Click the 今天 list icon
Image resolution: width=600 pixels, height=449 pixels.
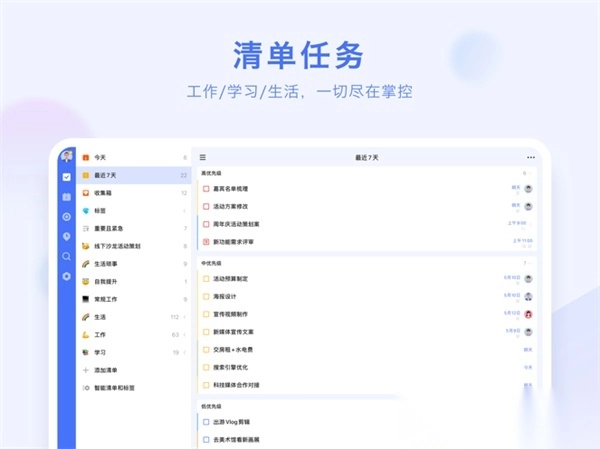click(x=86, y=157)
